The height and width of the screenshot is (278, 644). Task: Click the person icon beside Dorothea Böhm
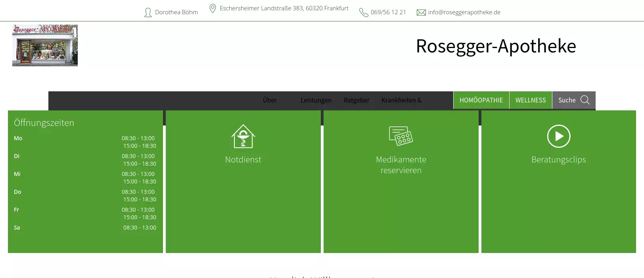[148, 13]
